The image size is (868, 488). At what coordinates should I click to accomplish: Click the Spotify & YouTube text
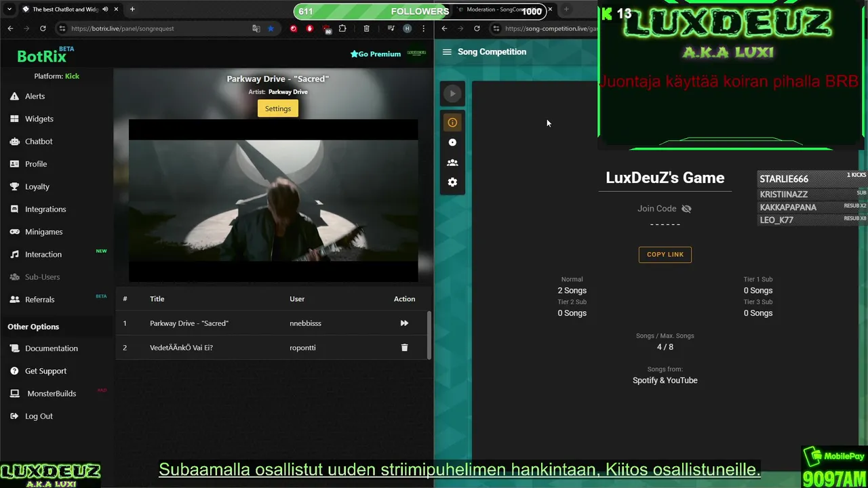pos(665,380)
